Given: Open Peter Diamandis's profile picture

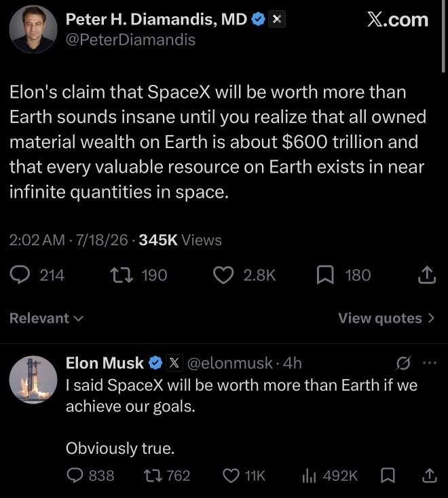Looking at the screenshot, I should point(33,29).
